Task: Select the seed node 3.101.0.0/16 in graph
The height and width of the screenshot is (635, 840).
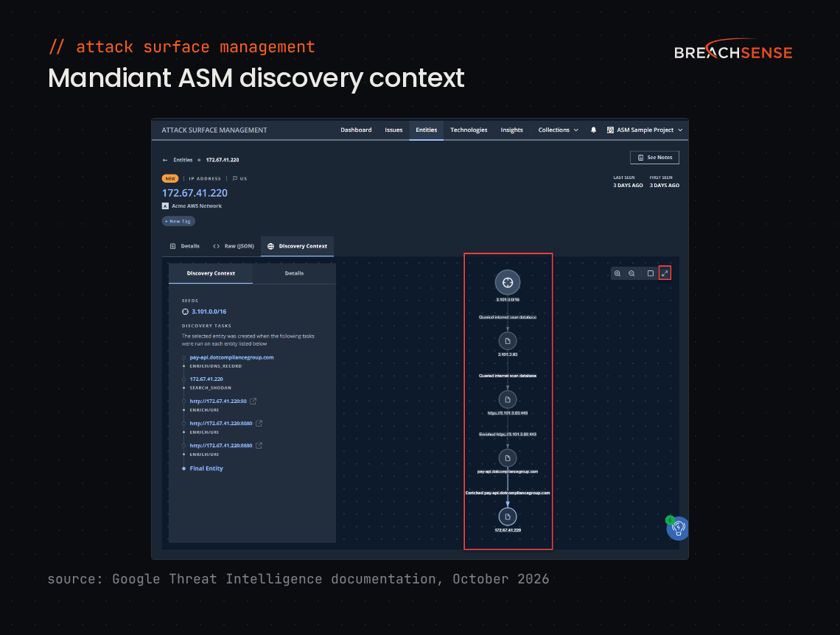Action: coord(508,283)
